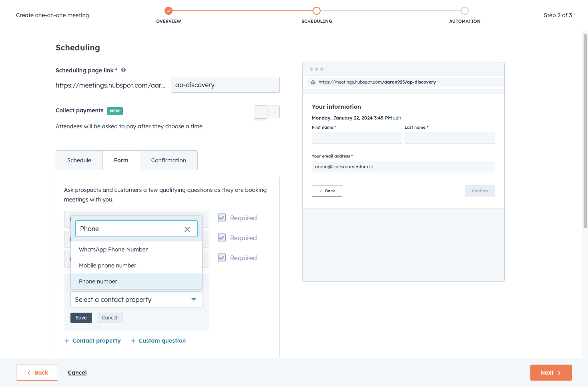This screenshot has width=588, height=387.
Task: Click the preview email address field
Action: (x=403, y=167)
